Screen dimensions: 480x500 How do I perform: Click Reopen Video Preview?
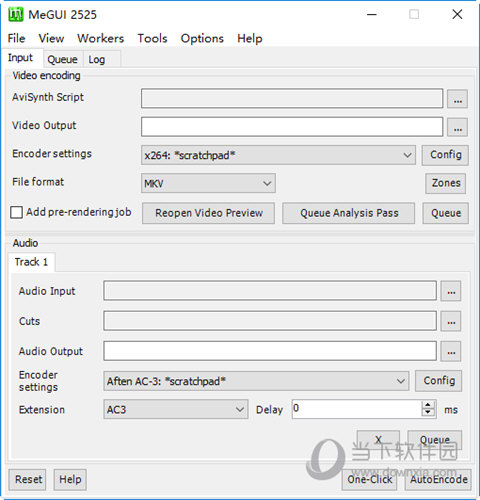pyautogui.click(x=209, y=213)
